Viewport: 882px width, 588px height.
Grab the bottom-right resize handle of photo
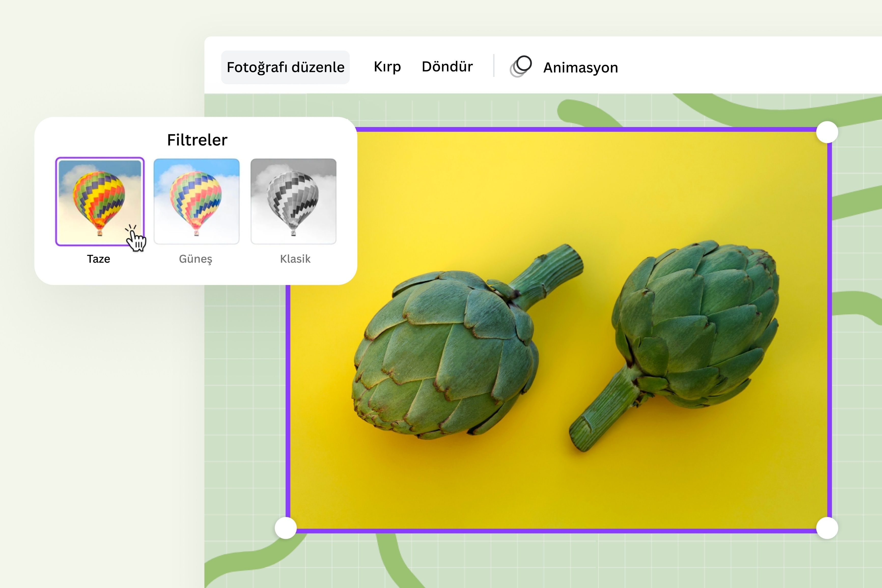click(827, 528)
